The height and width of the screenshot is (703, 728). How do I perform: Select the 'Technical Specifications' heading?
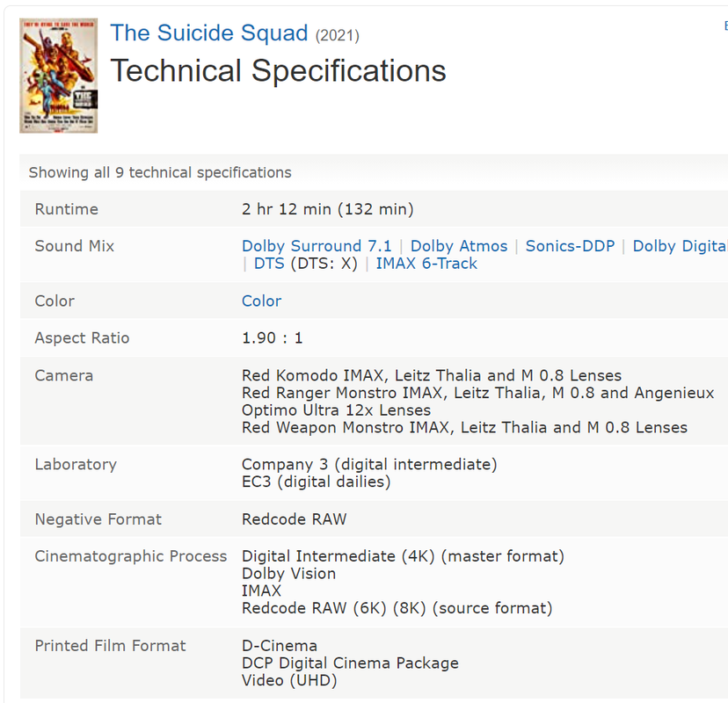[278, 71]
